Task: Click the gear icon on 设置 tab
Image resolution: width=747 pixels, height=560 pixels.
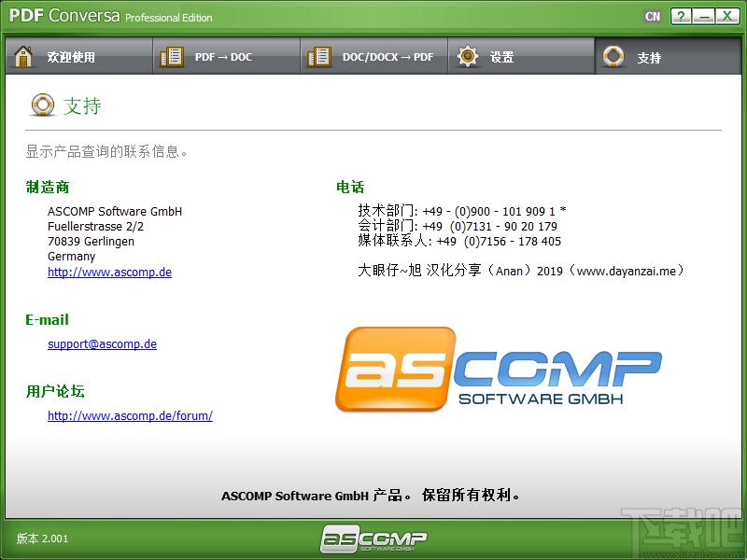Action: click(468, 56)
